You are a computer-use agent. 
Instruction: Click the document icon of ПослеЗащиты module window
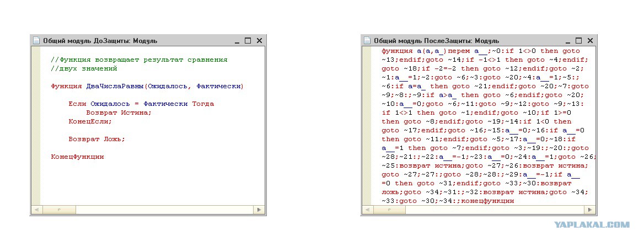tap(367, 41)
